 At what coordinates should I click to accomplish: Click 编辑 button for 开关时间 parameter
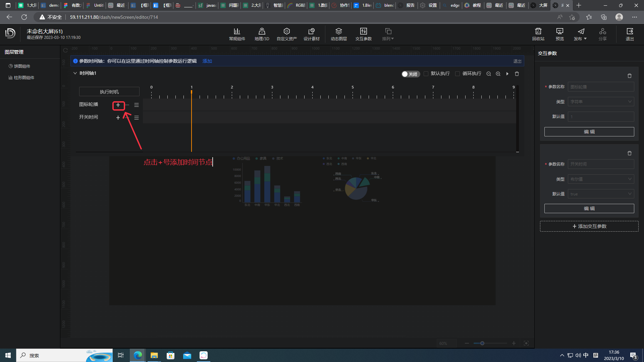(x=589, y=208)
